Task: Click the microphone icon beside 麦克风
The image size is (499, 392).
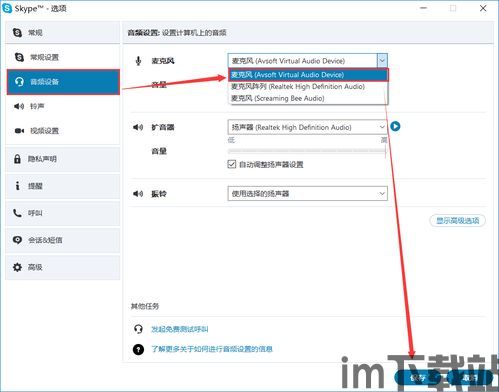Action: (138, 61)
